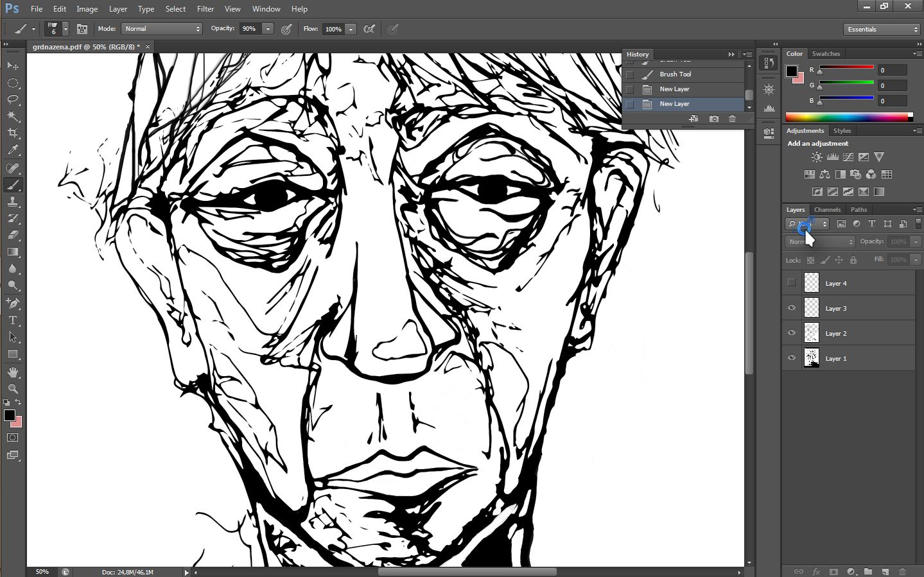924x577 pixels.
Task: Open the Essentials workspace dropdown
Action: [x=882, y=29]
